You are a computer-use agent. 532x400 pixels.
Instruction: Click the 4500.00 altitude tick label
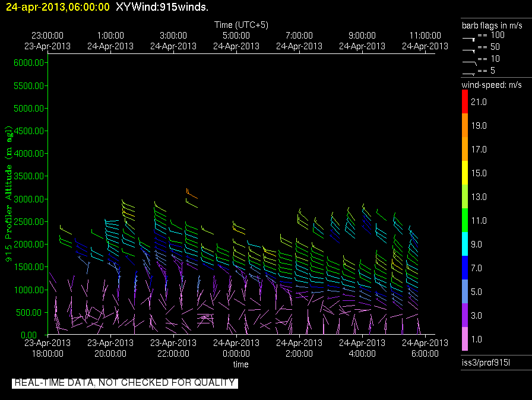(x=29, y=131)
